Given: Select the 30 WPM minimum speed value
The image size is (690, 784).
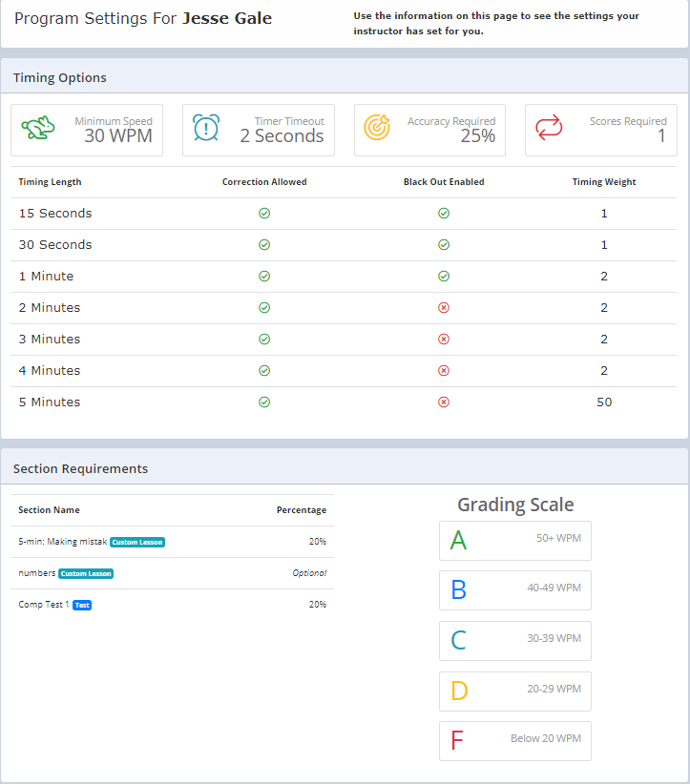Looking at the screenshot, I should pyautogui.click(x=118, y=136).
